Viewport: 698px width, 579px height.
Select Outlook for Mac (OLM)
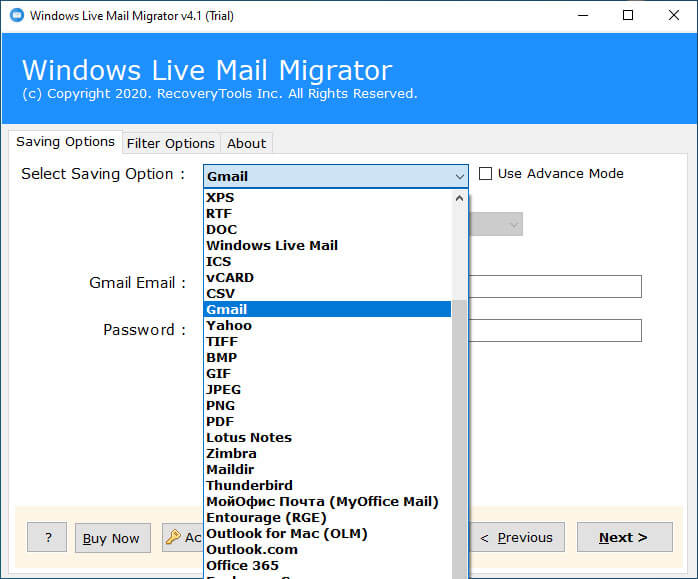pyautogui.click(x=328, y=534)
